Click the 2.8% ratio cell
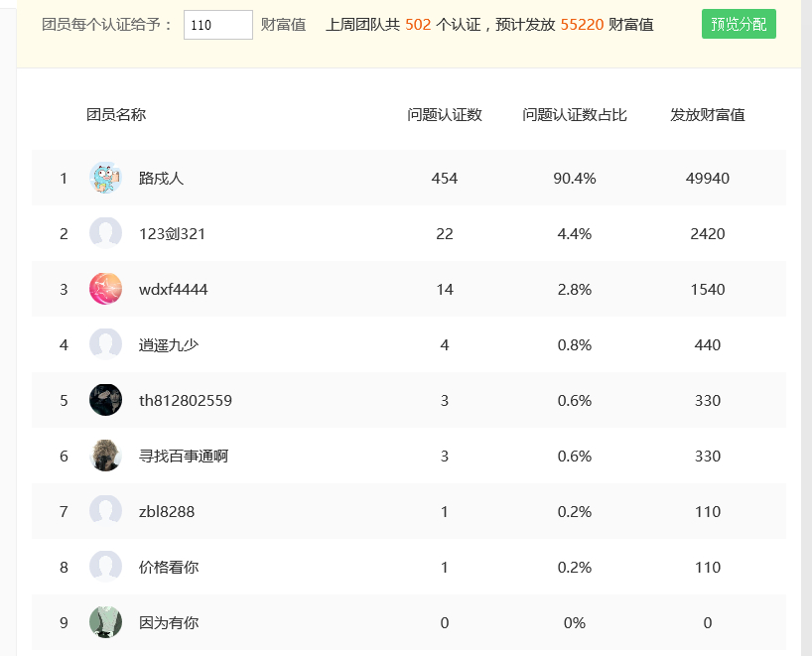The height and width of the screenshot is (656, 812). pyautogui.click(x=575, y=289)
